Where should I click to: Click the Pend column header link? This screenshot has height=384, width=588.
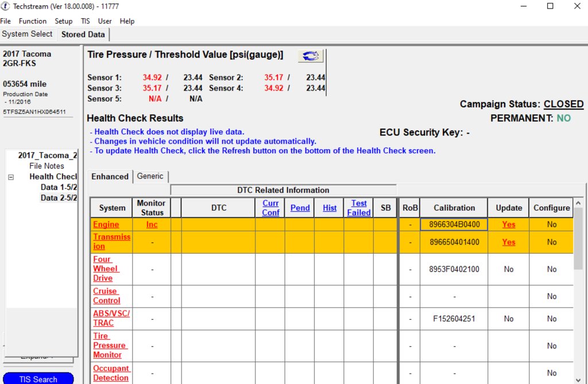(300, 208)
